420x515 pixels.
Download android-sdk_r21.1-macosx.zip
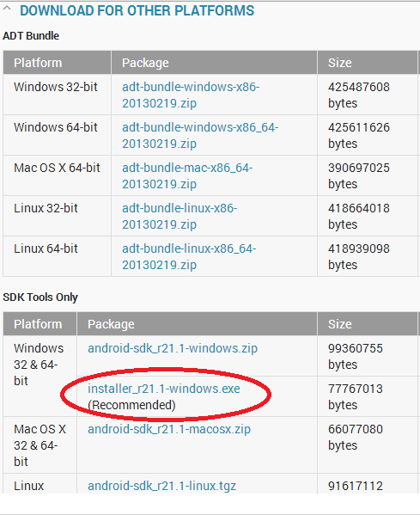(169, 429)
